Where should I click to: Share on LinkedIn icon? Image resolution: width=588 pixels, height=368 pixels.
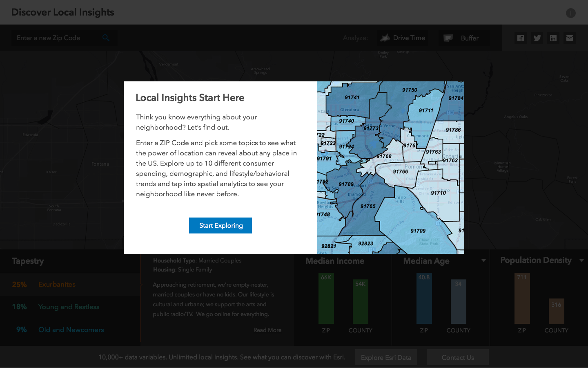click(553, 38)
